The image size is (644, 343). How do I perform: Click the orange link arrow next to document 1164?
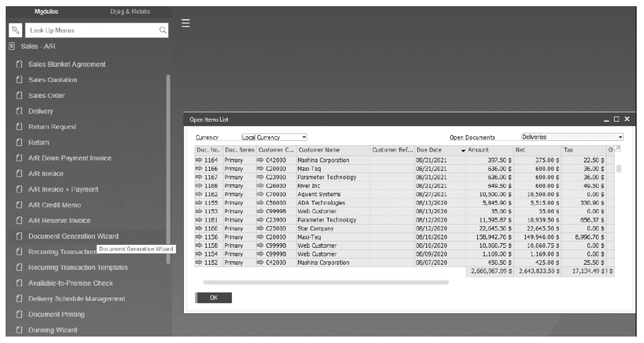click(199, 160)
